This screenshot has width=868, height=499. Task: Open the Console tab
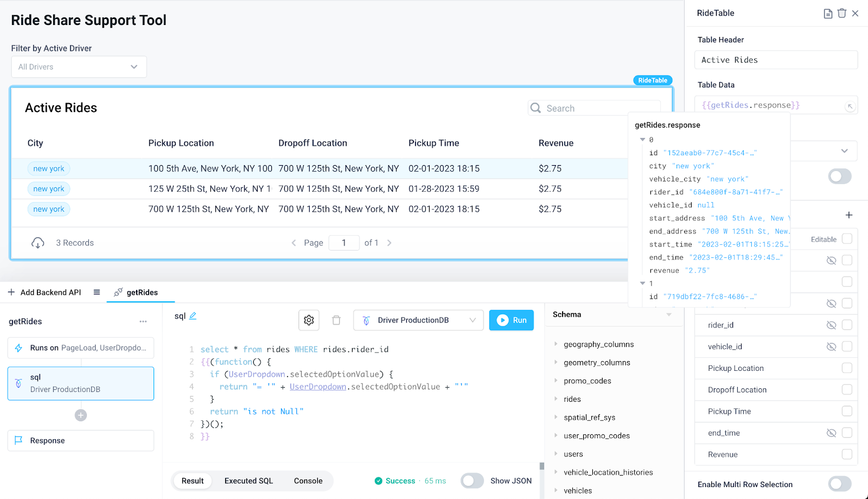pyautogui.click(x=308, y=481)
